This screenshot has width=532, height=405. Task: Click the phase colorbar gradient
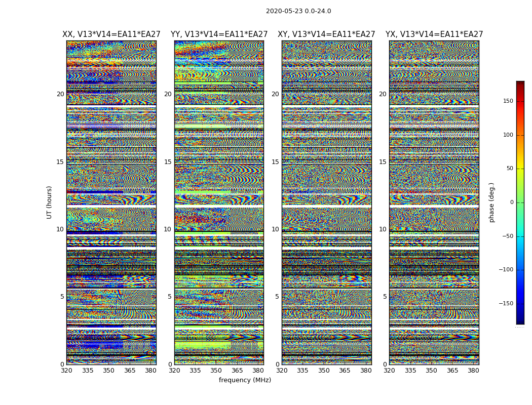click(520, 202)
